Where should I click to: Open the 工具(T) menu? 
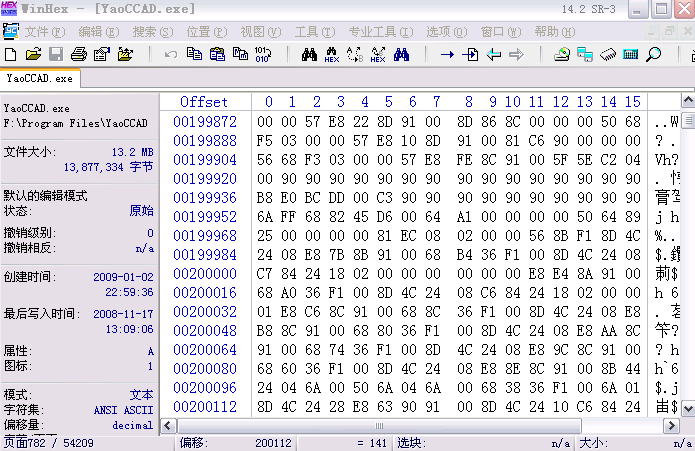pos(315,32)
